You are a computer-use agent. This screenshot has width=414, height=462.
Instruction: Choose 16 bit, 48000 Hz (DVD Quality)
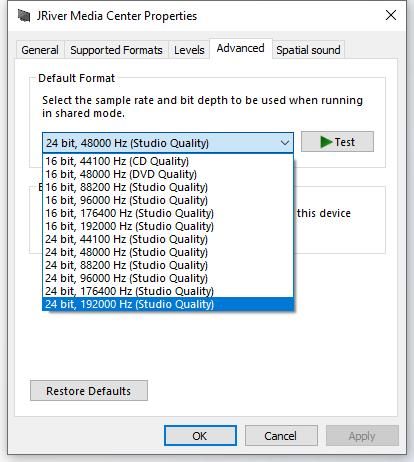pyautogui.click(x=168, y=174)
